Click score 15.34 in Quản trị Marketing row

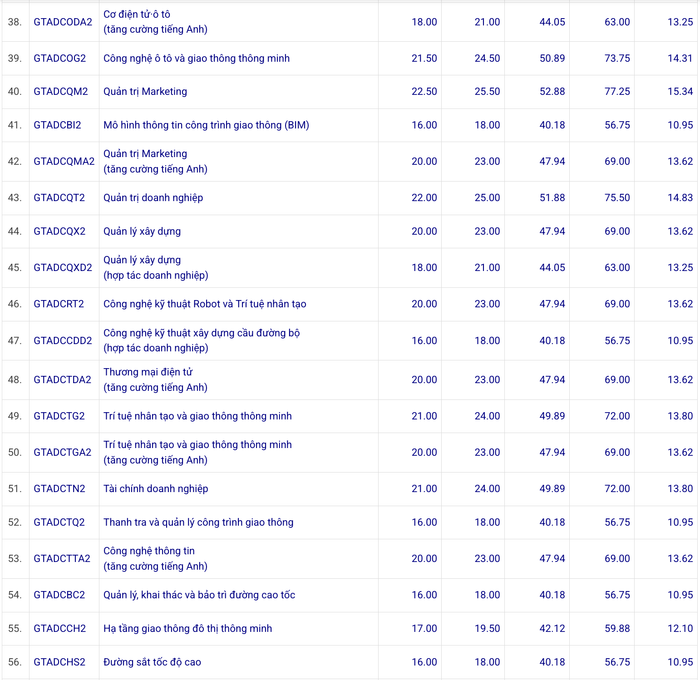pyautogui.click(x=680, y=92)
